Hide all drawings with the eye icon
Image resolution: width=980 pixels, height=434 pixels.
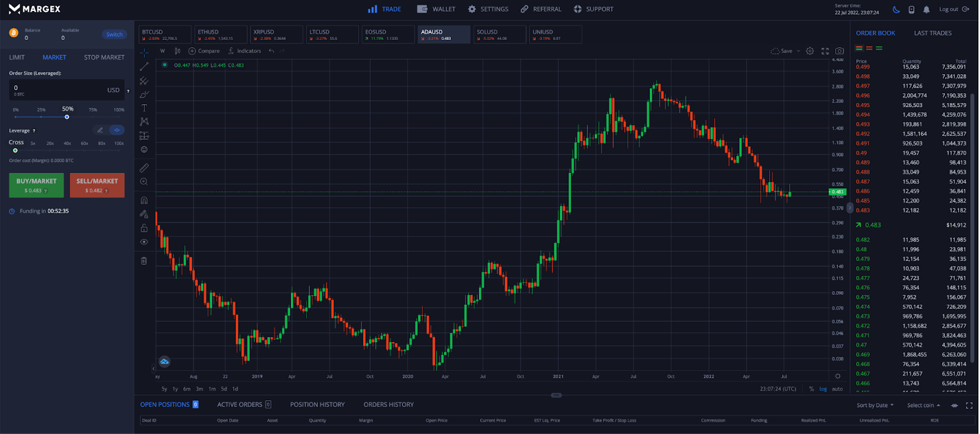144,242
